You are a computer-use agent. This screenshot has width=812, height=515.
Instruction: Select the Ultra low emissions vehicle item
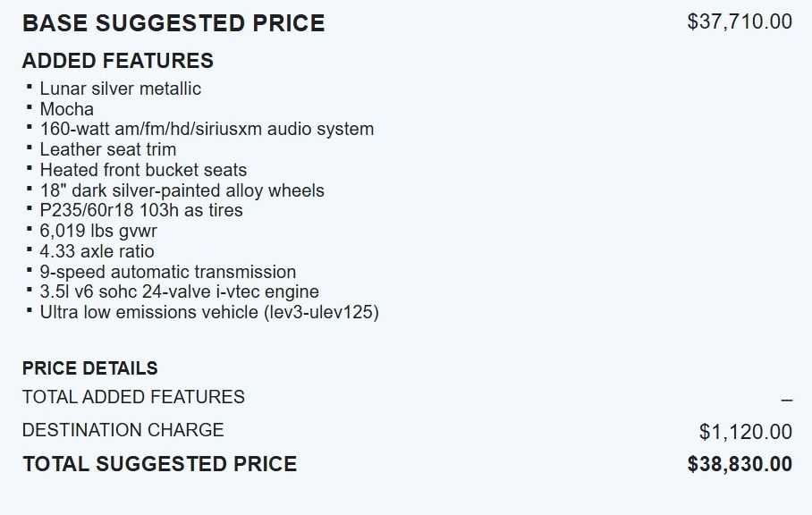(209, 312)
